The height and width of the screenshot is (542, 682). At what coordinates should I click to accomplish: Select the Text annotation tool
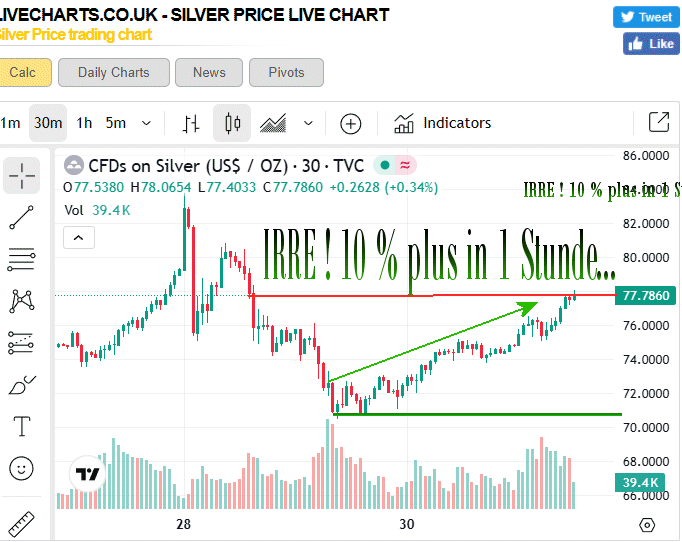(x=21, y=427)
